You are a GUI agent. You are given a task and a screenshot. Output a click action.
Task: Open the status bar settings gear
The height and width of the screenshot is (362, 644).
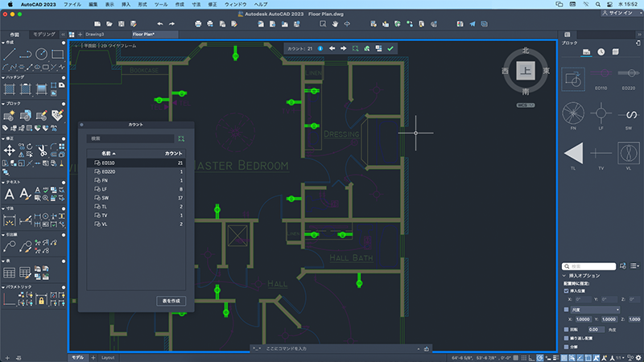click(638, 358)
